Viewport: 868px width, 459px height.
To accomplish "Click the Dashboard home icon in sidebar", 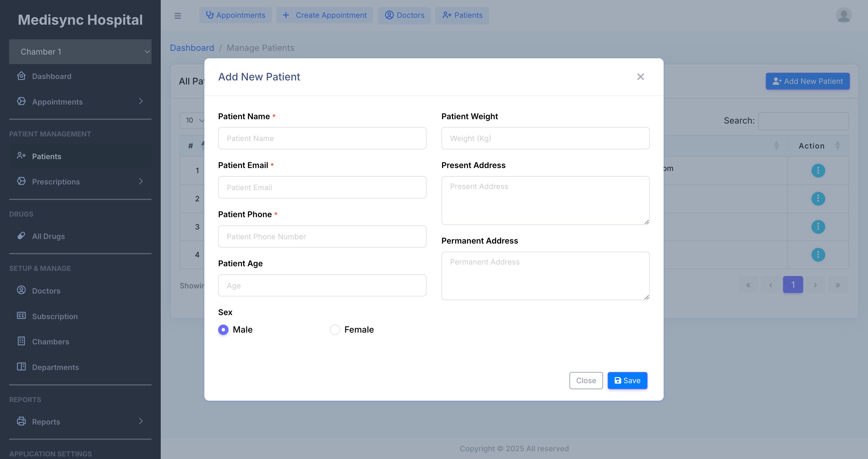I will [x=21, y=76].
